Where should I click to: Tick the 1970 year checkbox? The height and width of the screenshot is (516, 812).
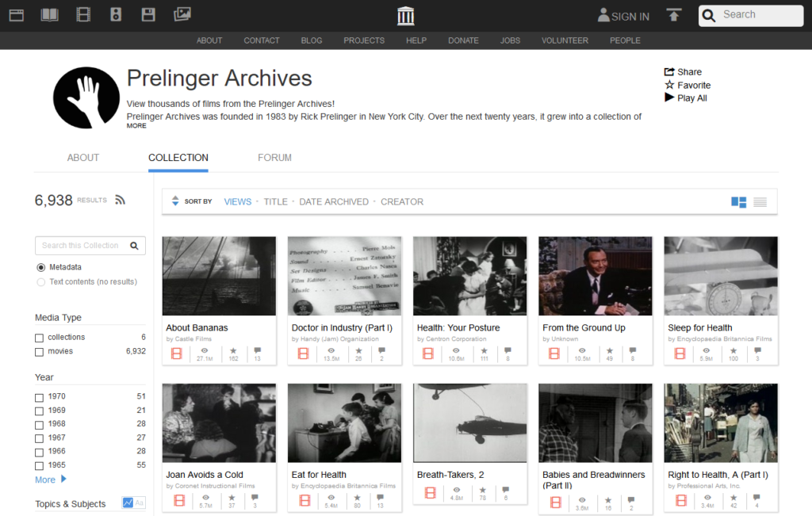pos(40,396)
